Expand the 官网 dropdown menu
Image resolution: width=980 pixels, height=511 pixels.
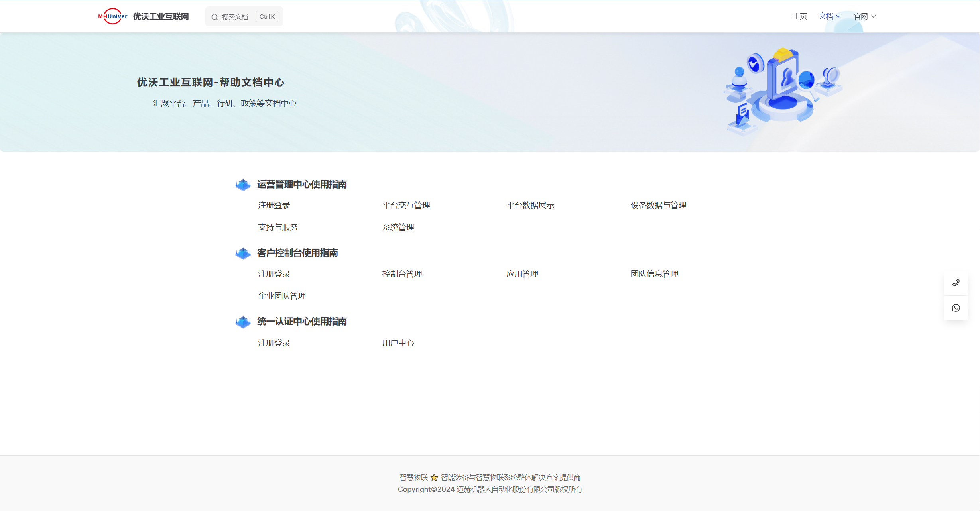coord(864,16)
